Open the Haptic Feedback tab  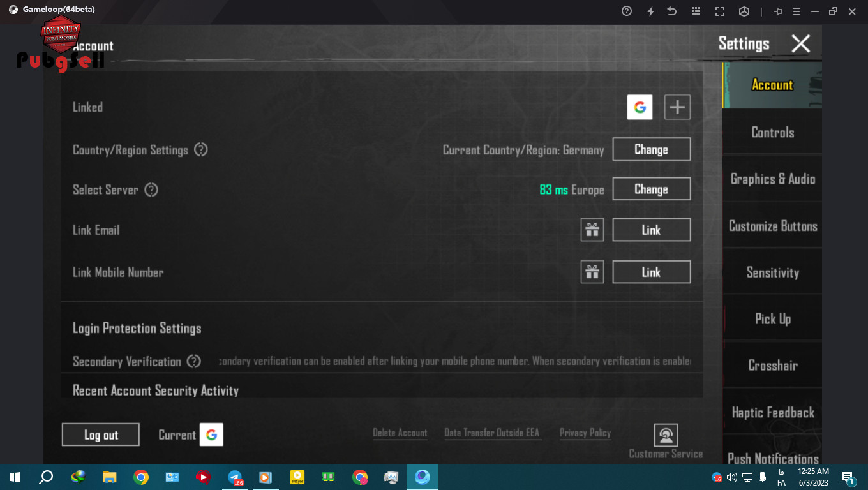(x=772, y=412)
